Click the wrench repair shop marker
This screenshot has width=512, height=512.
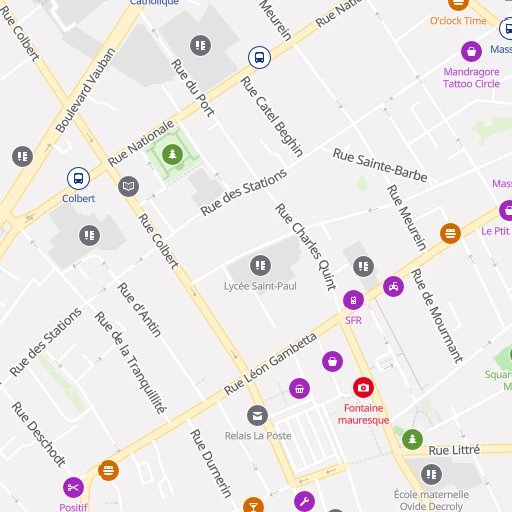coord(304,501)
